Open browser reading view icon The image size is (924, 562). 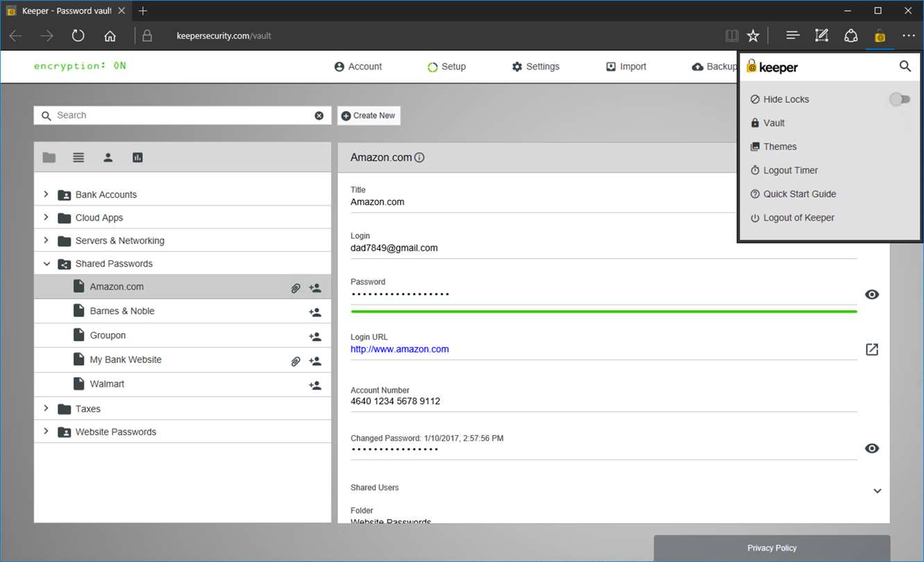click(731, 35)
